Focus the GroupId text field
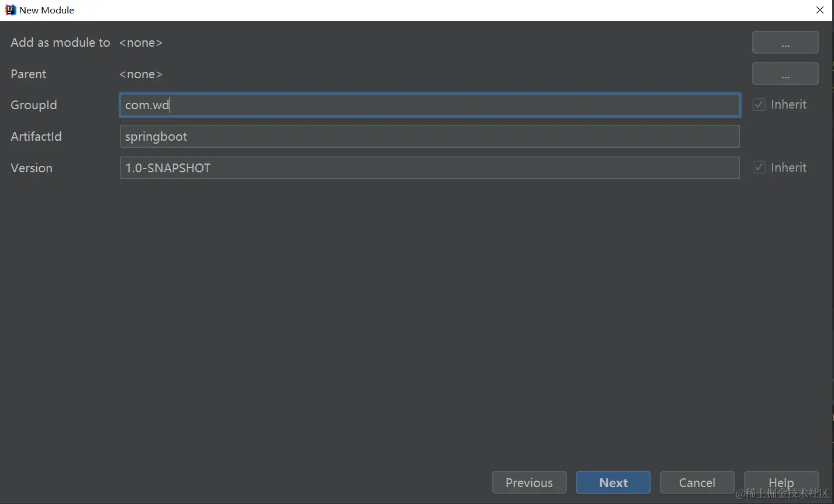Image resolution: width=834 pixels, height=504 pixels. 430,105
